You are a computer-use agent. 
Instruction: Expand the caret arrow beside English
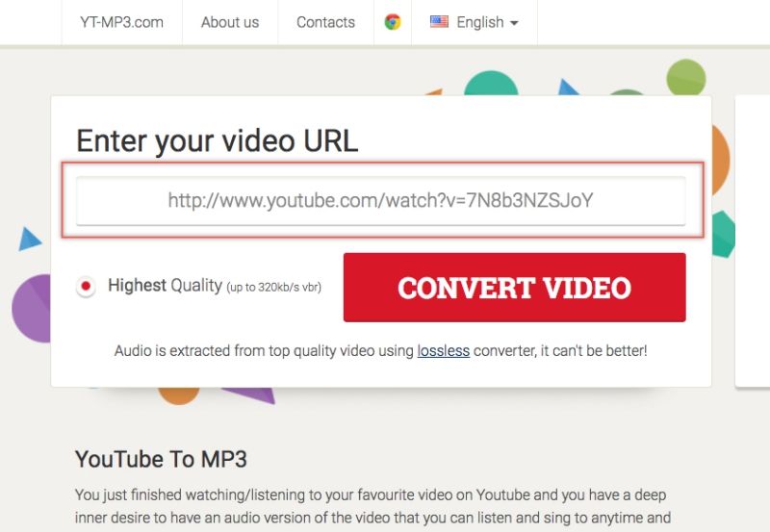(514, 23)
